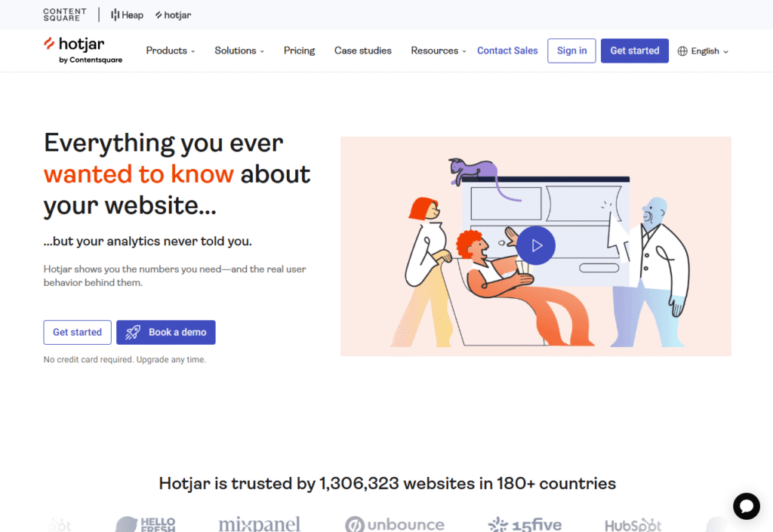Click the mixpanel logo
Screen dimensions: 773x532
(x=260, y=524)
